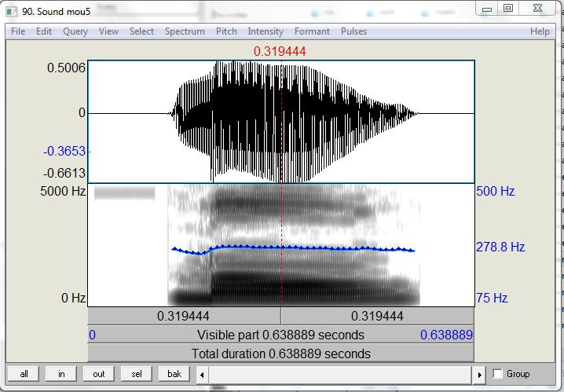Click the 0.5006 maximum amplitude label
564x392 pixels.
[66, 68]
